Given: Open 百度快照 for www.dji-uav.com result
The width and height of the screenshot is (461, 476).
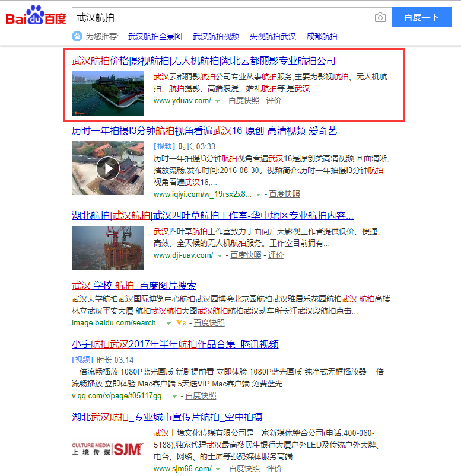Looking at the screenshot, I should (246, 255).
